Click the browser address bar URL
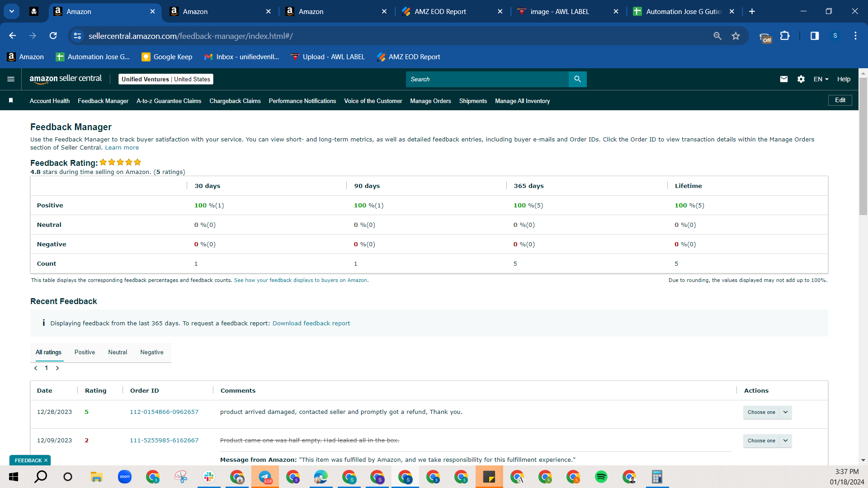The height and width of the screenshot is (488, 868). 190,36
